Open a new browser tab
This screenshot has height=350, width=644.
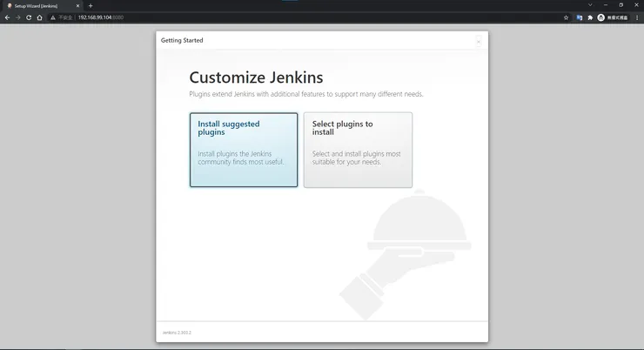(x=91, y=6)
